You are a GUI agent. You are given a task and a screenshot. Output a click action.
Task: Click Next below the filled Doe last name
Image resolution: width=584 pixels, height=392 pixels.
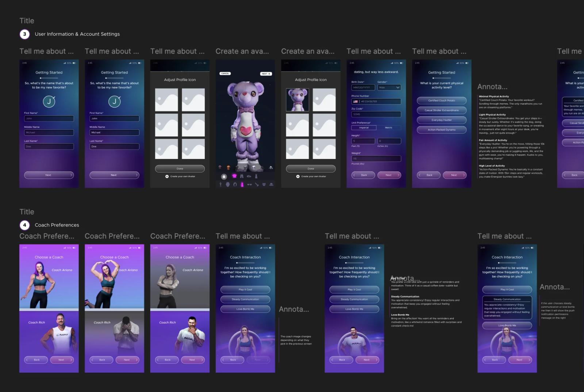(x=114, y=175)
